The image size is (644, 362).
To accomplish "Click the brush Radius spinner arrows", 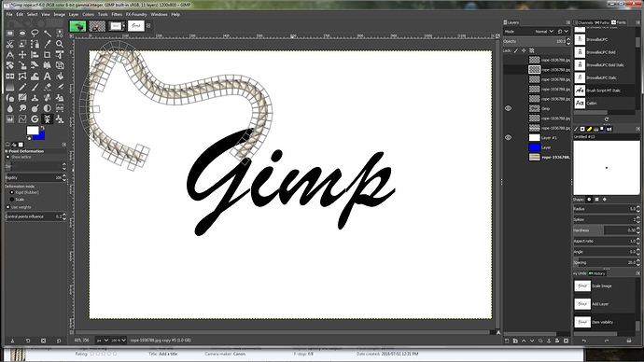I will pyautogui.click(x=637, y=209).
